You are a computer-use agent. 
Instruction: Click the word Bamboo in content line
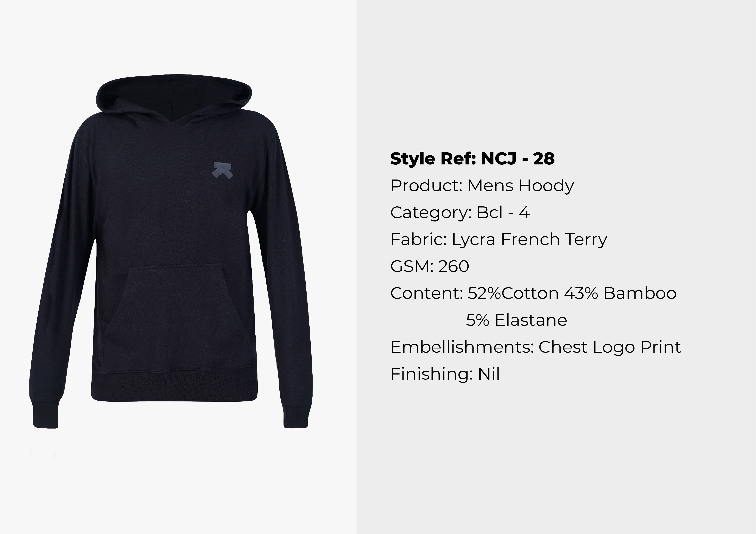point(640,293)
